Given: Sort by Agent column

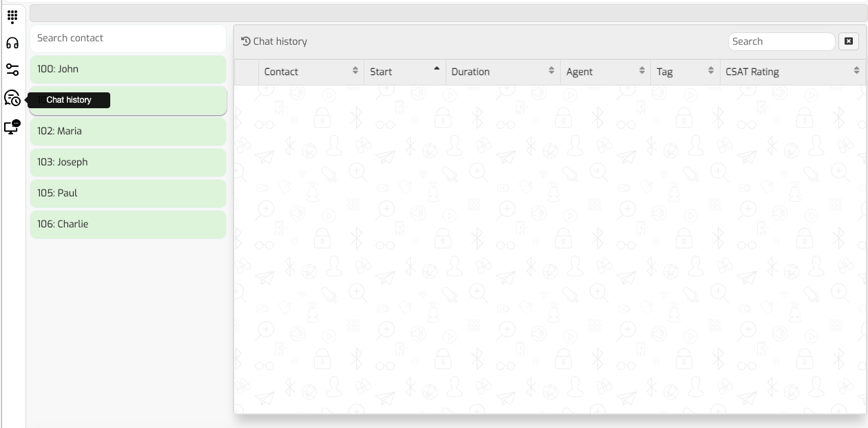Looking at the screenshot, I should pos(606,72).
